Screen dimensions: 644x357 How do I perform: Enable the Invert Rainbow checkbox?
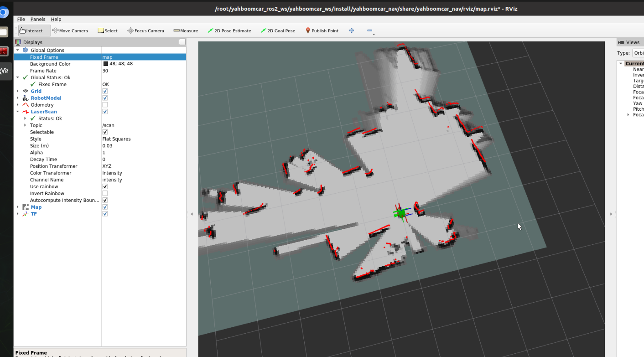pyautogui.click(x=105, y=194)
